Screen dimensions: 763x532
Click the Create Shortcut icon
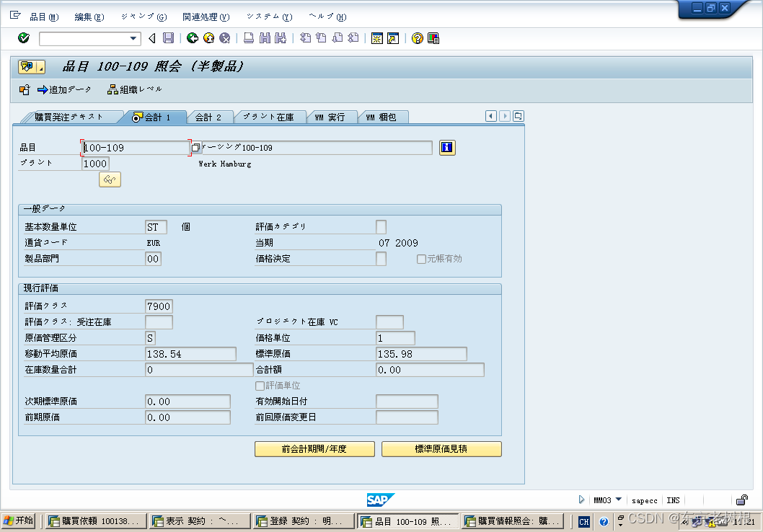point(393,38)
